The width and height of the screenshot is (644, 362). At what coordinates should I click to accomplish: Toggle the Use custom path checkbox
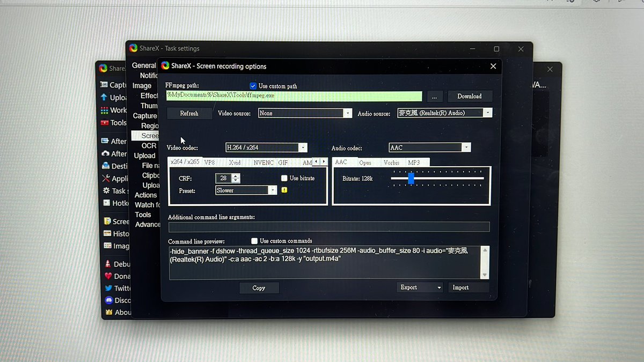tap(253, 86)
